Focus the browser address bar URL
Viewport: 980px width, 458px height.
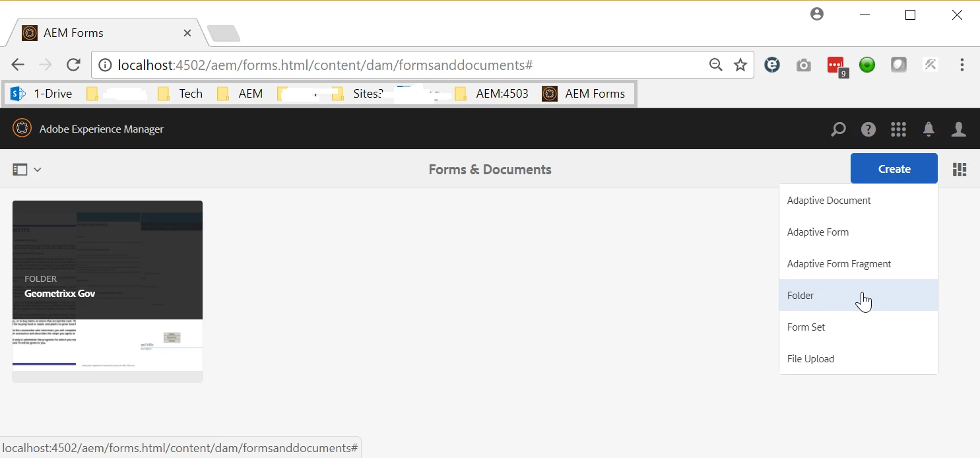pyautogui.click(x=325, y=65)
